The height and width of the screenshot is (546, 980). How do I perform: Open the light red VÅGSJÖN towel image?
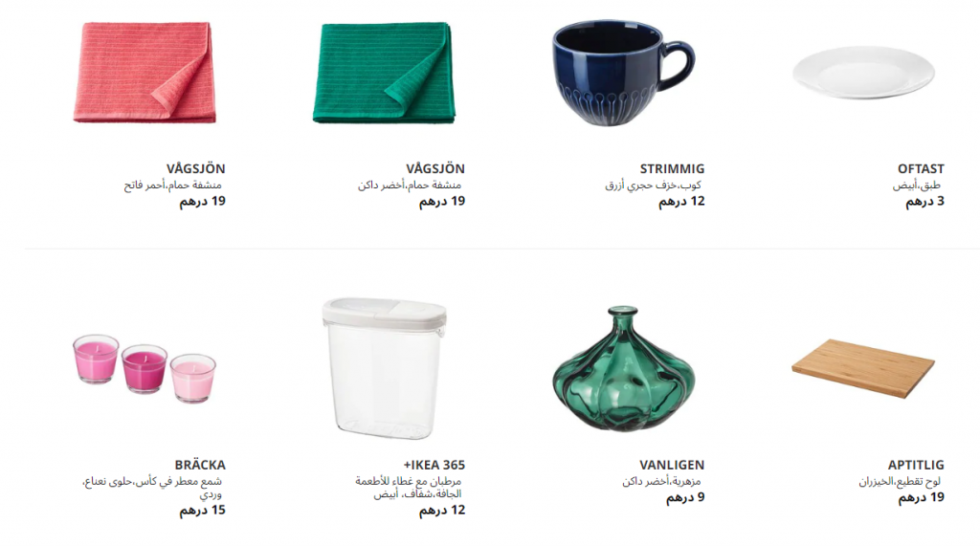[x=145, y=73]
